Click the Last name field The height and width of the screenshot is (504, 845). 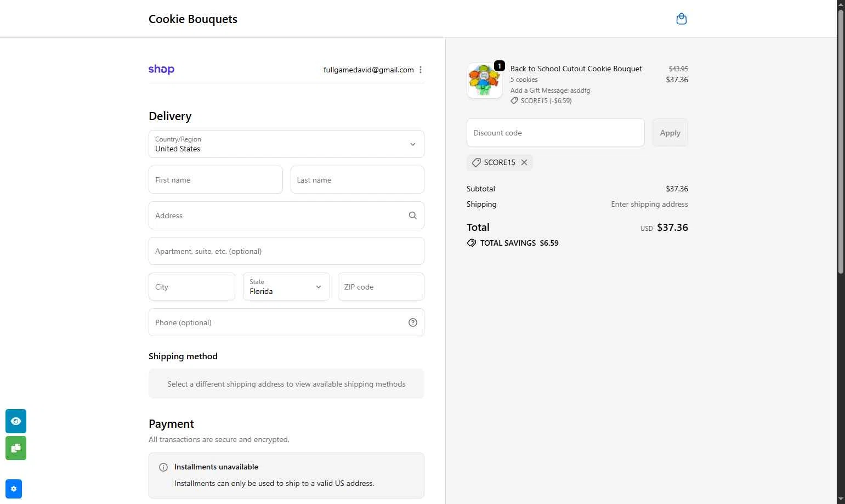coord(358,180)
